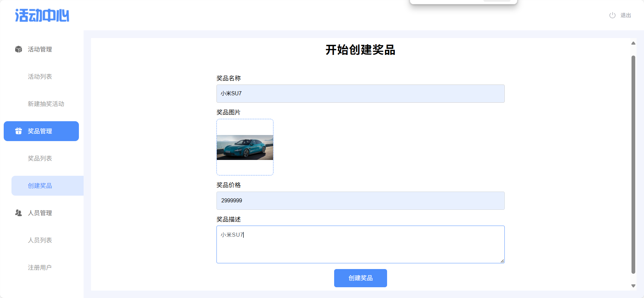Click the 奖品管理 gift icon

click(19, 131)
